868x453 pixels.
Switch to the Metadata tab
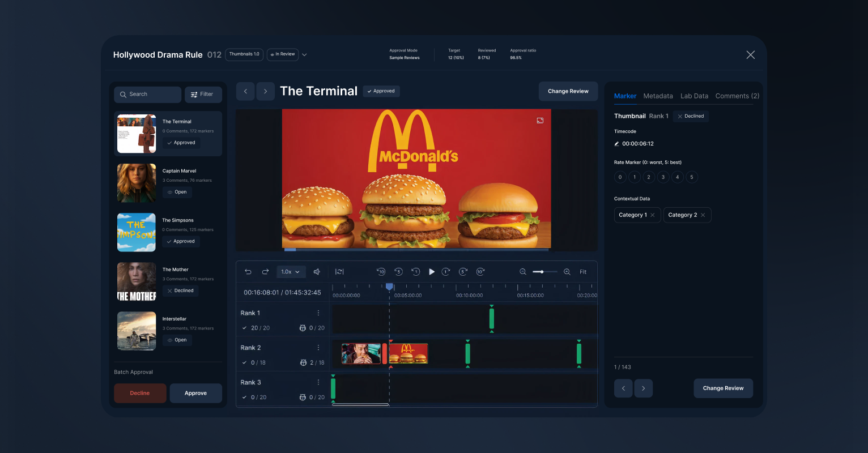coord(658,96)
